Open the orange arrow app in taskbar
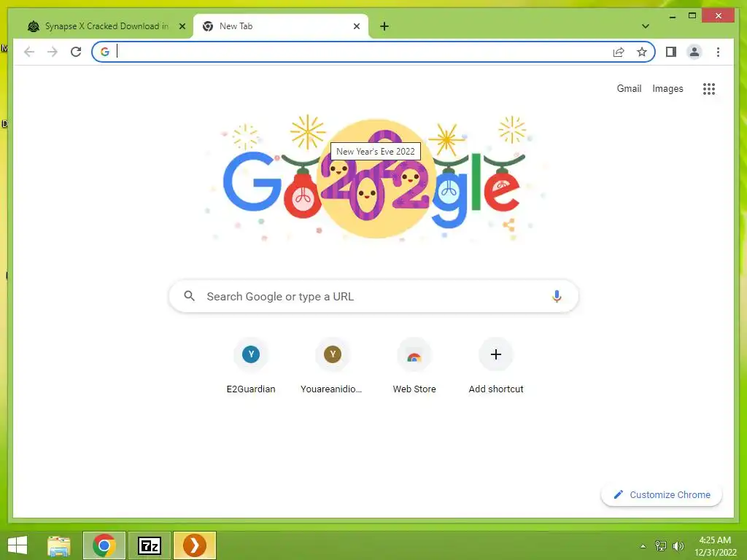747x560 pixels. click(x=194, y=545)
